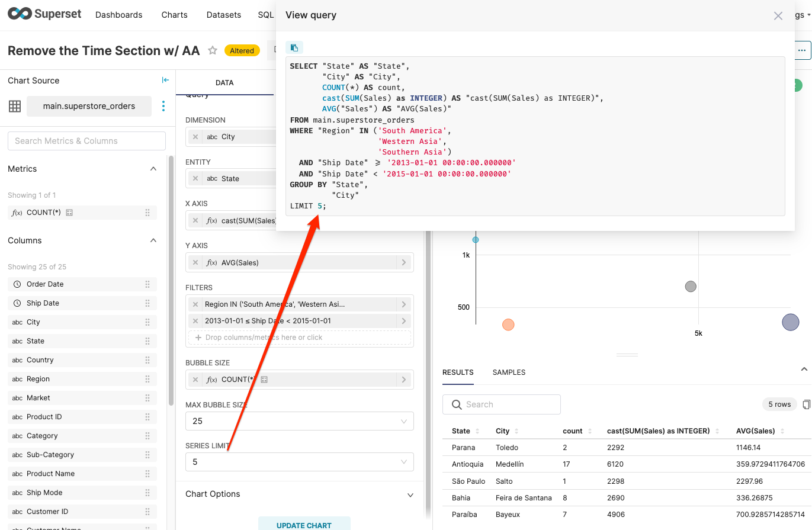Expand AVG(Sales) Y Axis metric arrow
Screen dimensions: 812x530
click(x=404, y=263)
